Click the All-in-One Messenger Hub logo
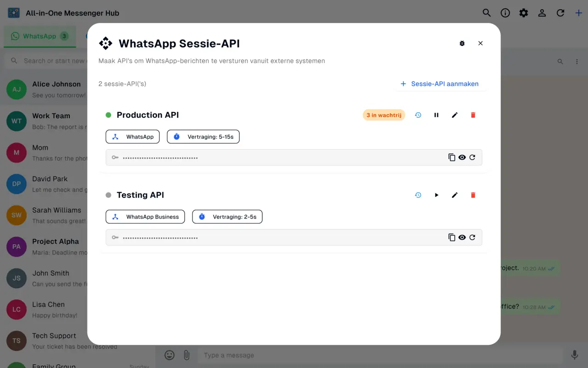Image resolution: width=588 pixels, height=368 pixels. tap(14, 13)
